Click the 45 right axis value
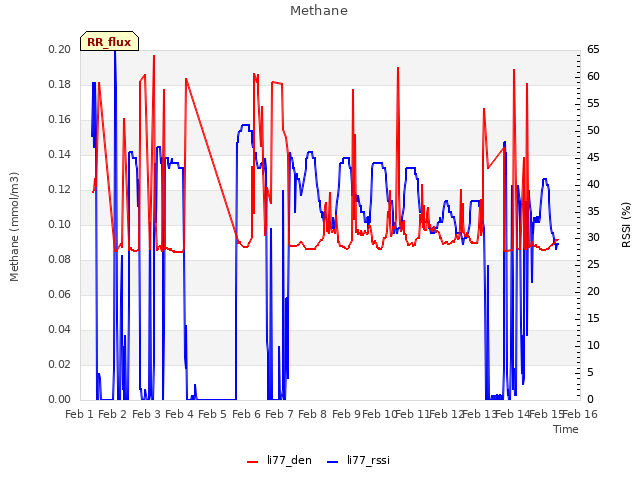640x480 pixels. pyautogui.click(x=593, y=157)
